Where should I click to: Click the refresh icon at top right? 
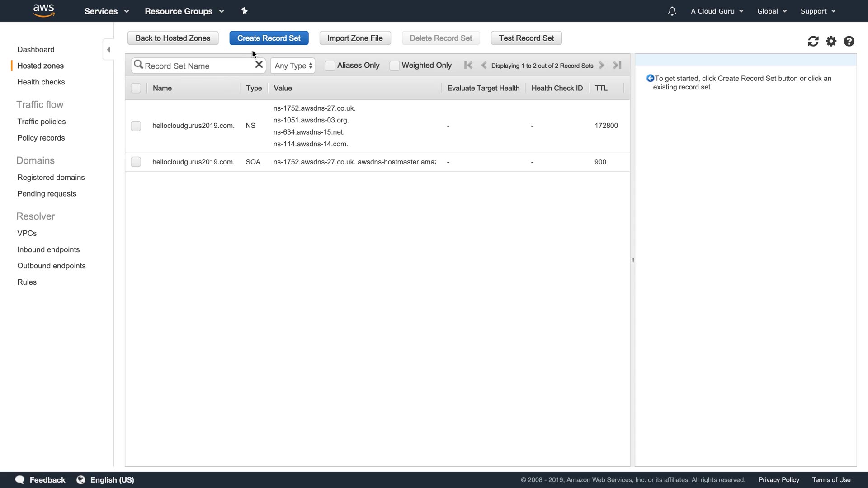tap(813, 41)
